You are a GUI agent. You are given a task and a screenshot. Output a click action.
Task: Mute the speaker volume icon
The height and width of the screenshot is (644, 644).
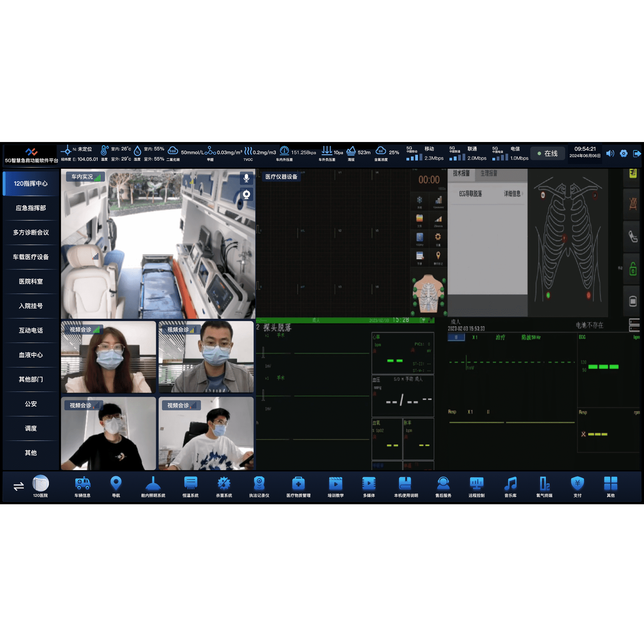pos(610,153)
